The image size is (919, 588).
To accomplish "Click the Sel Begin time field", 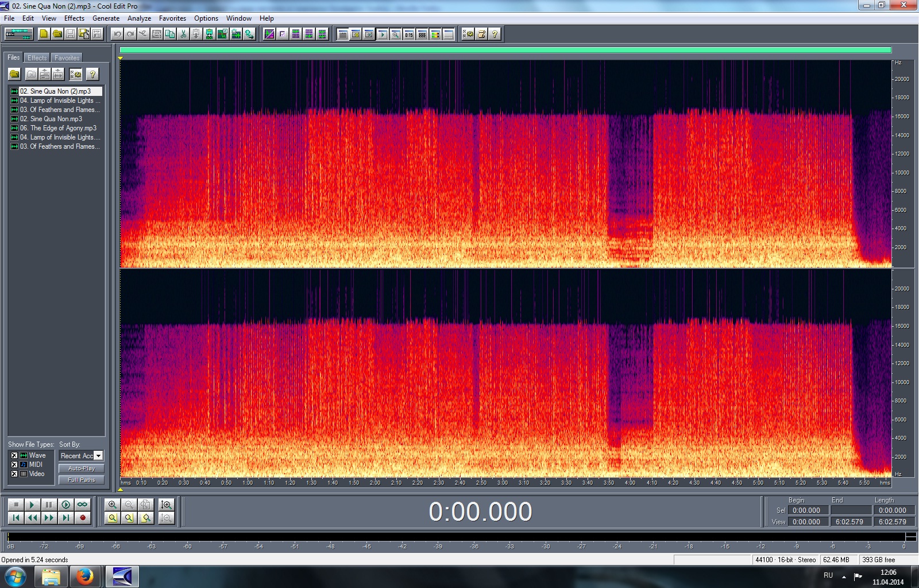I will pos(808,510).
